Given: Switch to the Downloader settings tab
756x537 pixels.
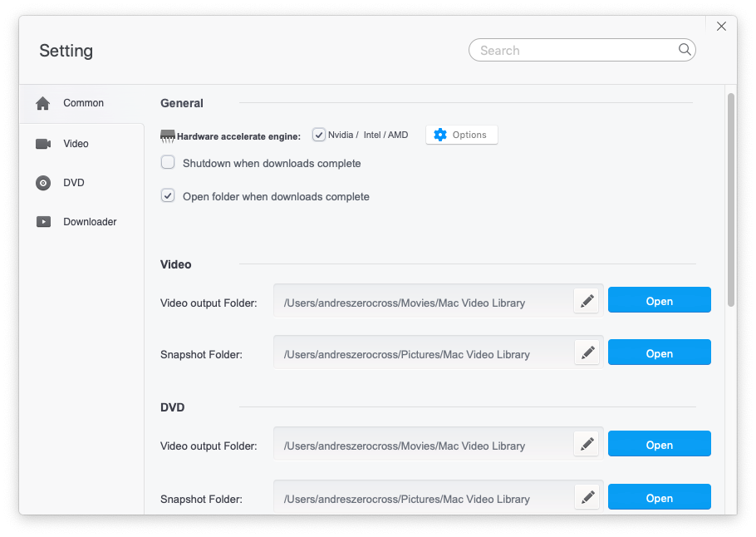Looking at the screenshot, I should (81, 222).
